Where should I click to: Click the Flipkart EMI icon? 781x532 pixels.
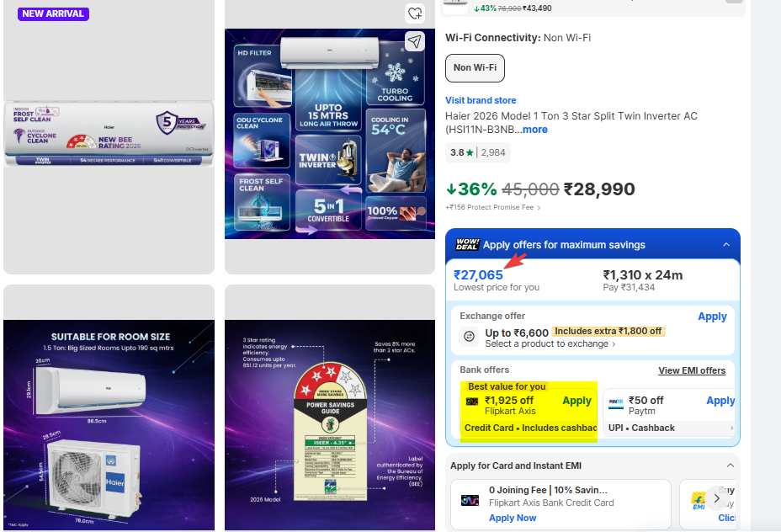coord(699,501)
